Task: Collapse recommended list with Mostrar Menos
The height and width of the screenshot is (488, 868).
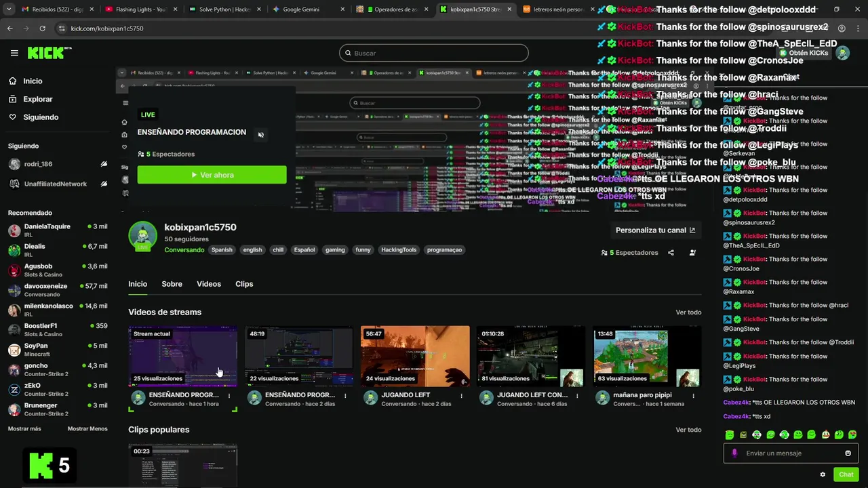Action: pos(87,429)
